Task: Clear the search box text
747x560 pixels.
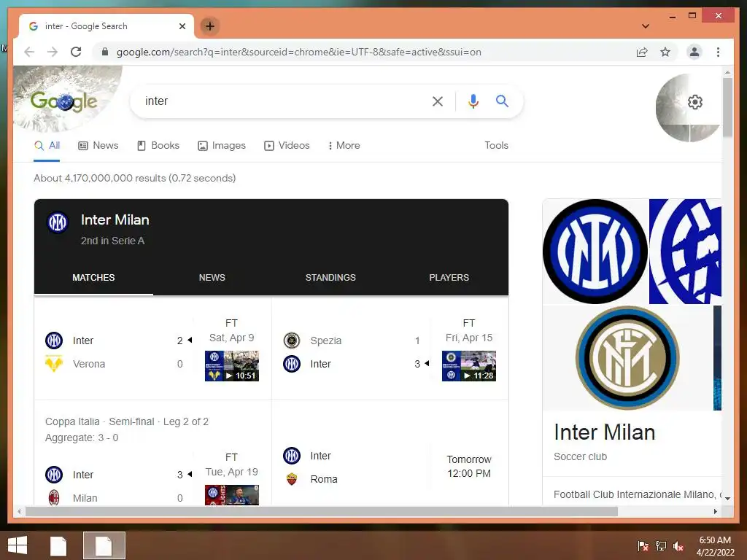Action: pos(438,101)
